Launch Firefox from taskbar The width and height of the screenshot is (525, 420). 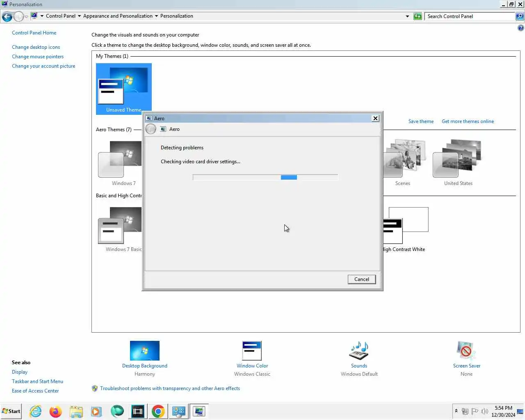(x=55, y=411)
